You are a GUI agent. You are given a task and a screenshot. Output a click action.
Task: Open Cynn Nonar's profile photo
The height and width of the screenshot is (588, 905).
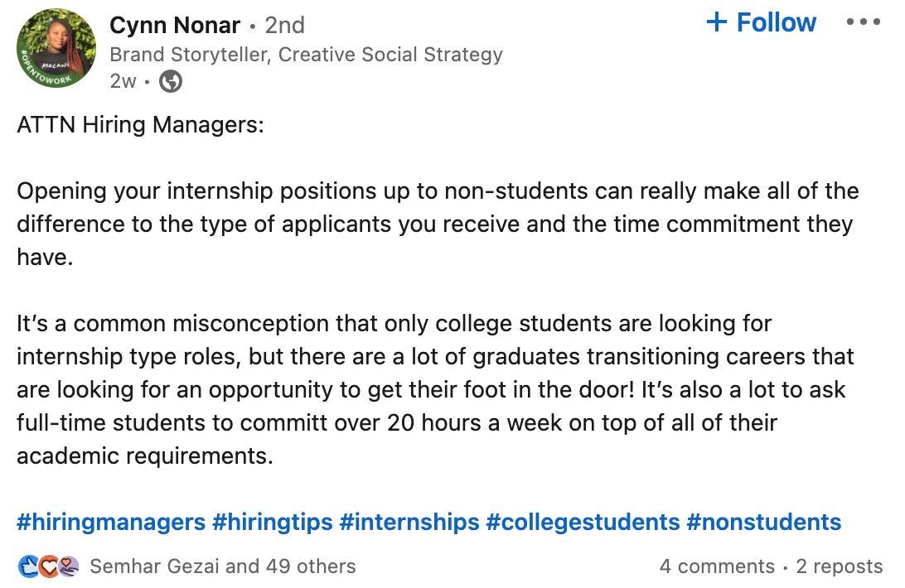point(56,49)
